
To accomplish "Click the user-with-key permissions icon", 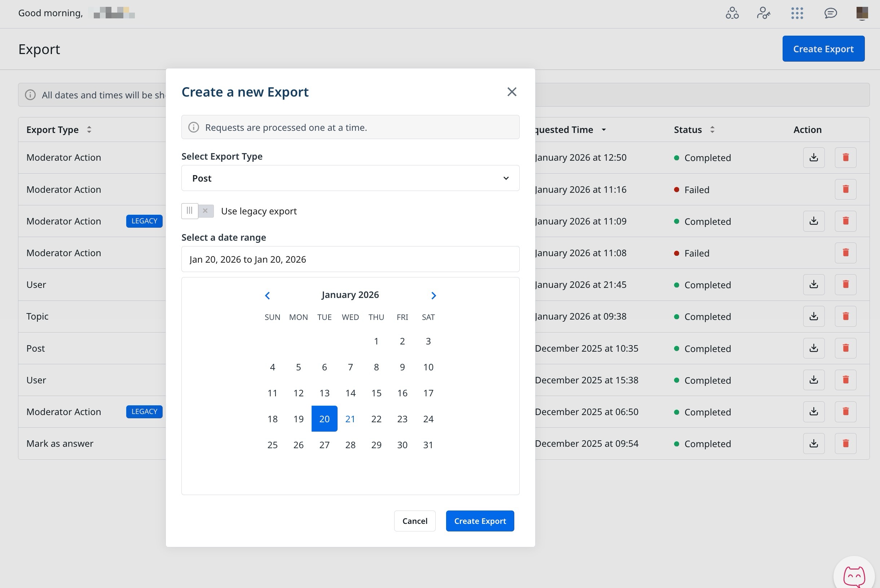I will (764, 13).
